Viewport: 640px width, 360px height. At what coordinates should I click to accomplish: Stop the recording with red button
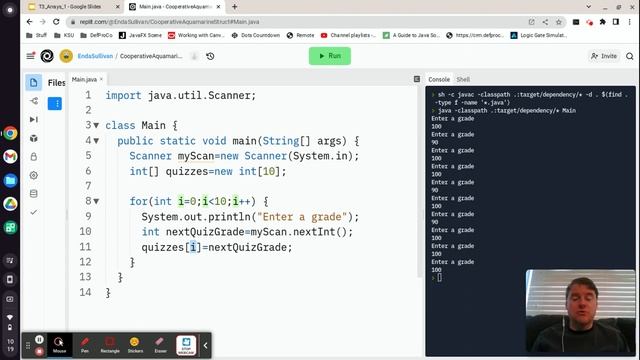39,351
